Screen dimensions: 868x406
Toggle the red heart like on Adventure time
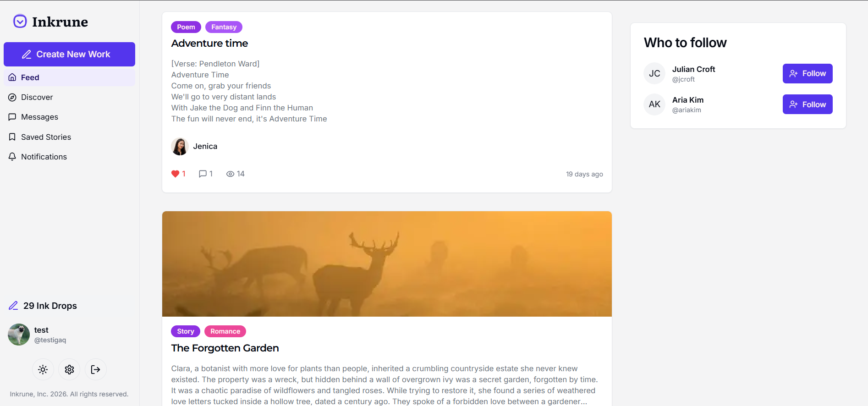[x=175, y=174]
